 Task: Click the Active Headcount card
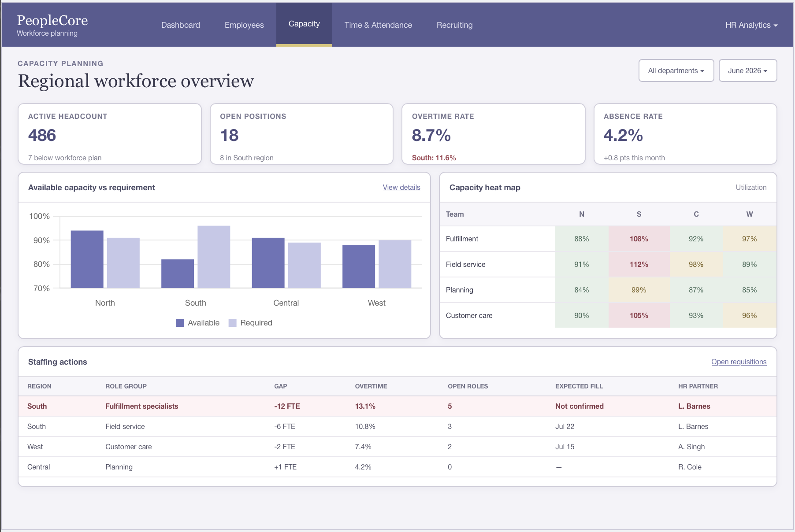tap(110, 134)
